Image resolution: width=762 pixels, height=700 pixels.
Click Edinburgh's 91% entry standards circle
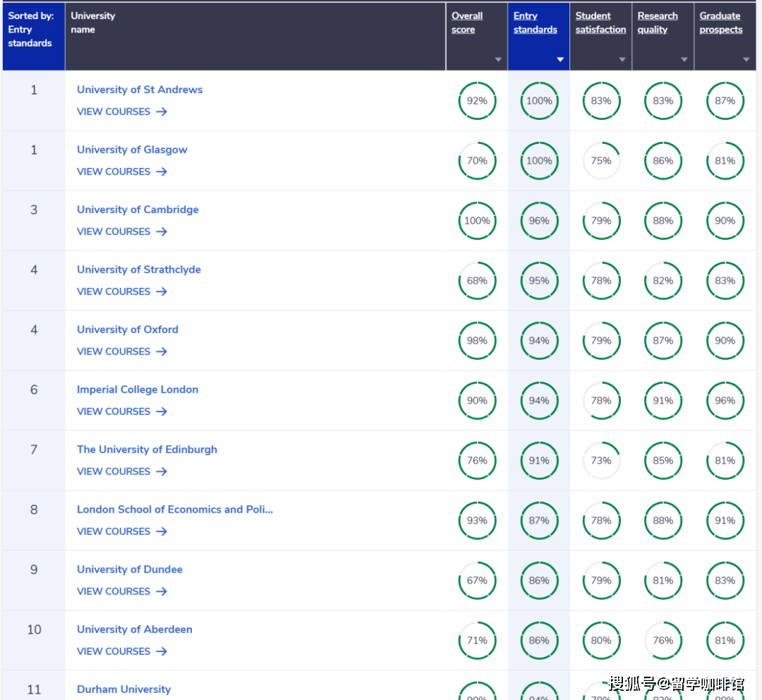click(x=540, y=460)
